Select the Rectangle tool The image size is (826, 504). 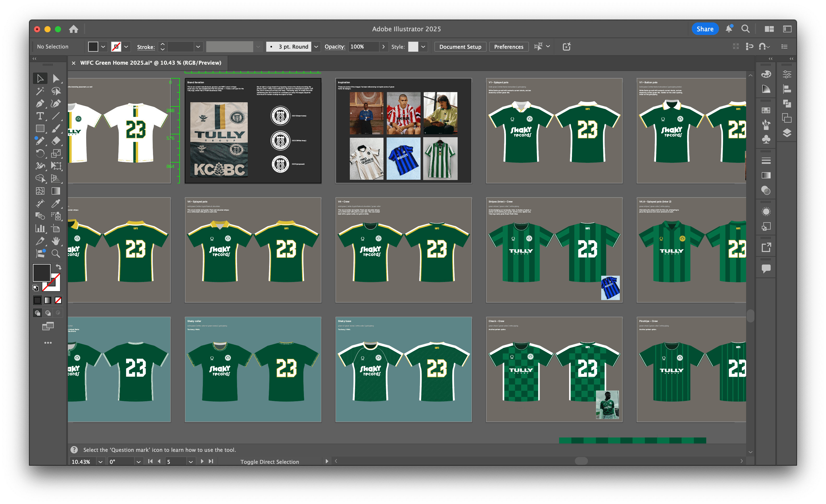tap(40, 129)
